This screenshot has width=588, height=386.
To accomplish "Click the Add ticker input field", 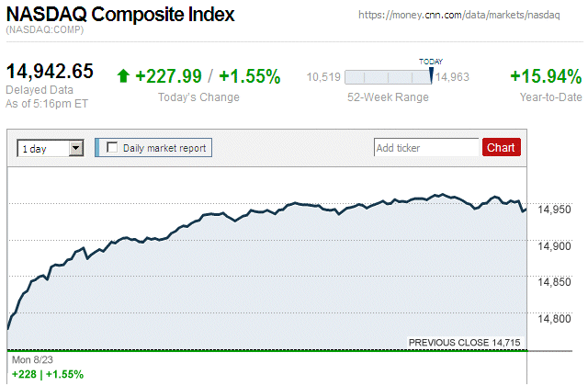I will [426, 147].
